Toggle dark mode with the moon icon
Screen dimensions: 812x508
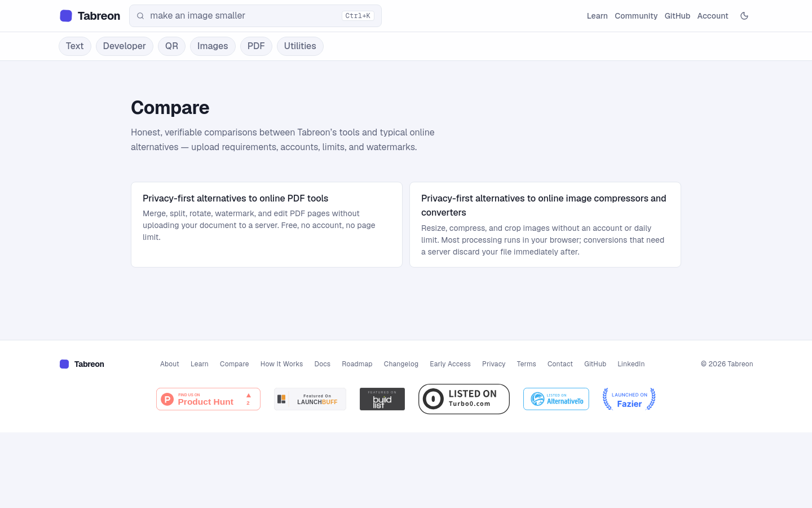click(744, 16)
